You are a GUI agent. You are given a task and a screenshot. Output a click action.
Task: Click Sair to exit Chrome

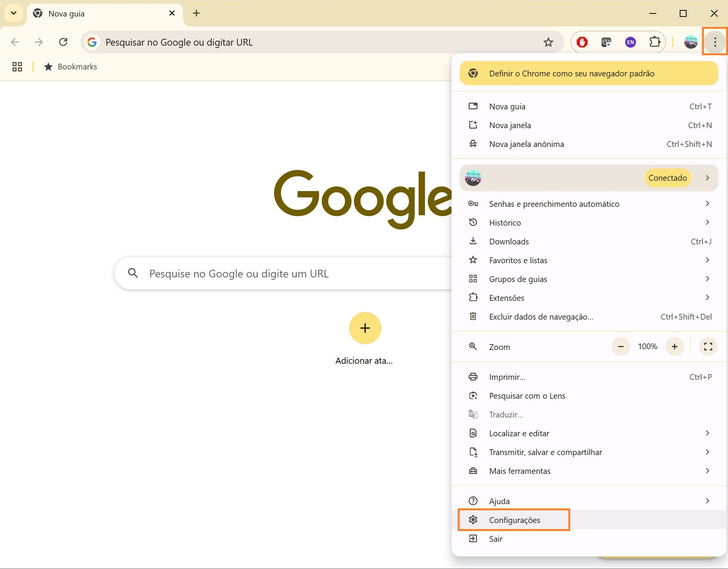tap(589, 539)
